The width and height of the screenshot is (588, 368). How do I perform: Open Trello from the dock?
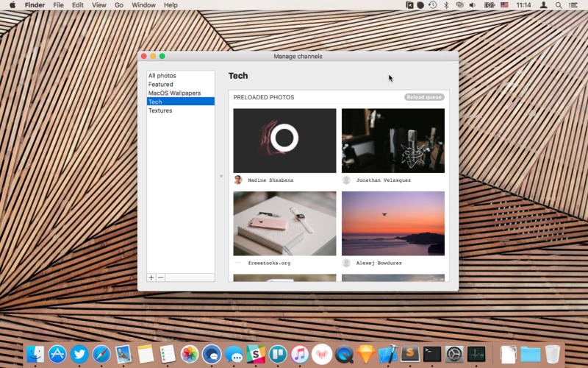point(278,354)
